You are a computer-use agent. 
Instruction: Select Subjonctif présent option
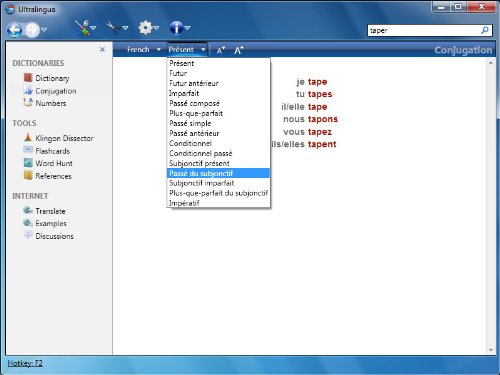(218, 163)
